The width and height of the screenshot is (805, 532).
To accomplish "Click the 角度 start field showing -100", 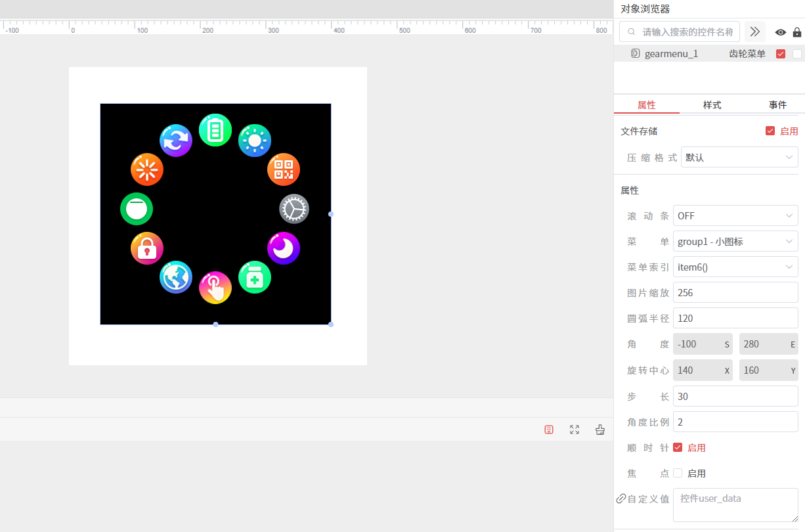I will click(x=703, y=344).
